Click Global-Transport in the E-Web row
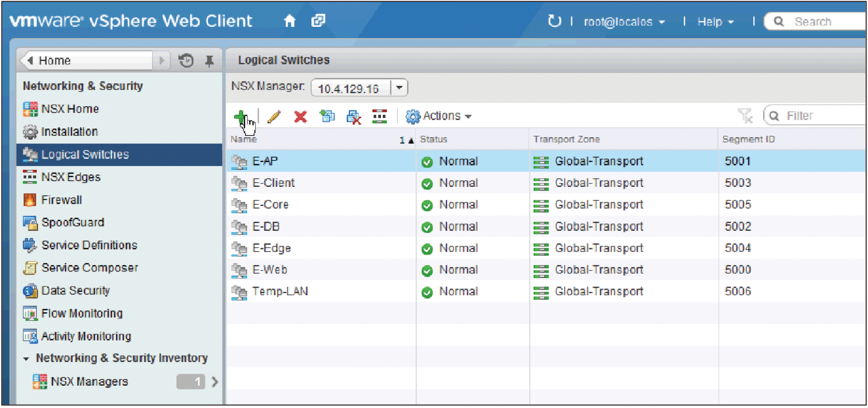Viewport: 868px width, 408px height. (x=599, y=270)
